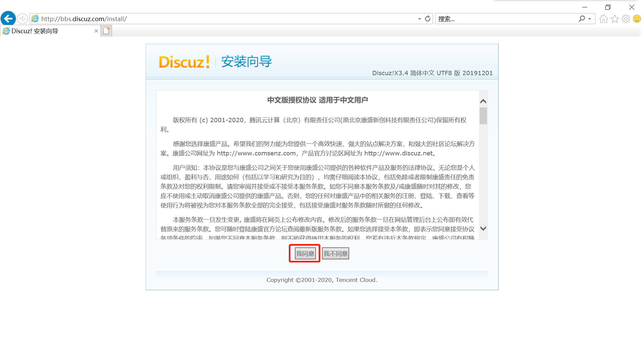
Task: Open a new tab button
Action: [106, 31]
